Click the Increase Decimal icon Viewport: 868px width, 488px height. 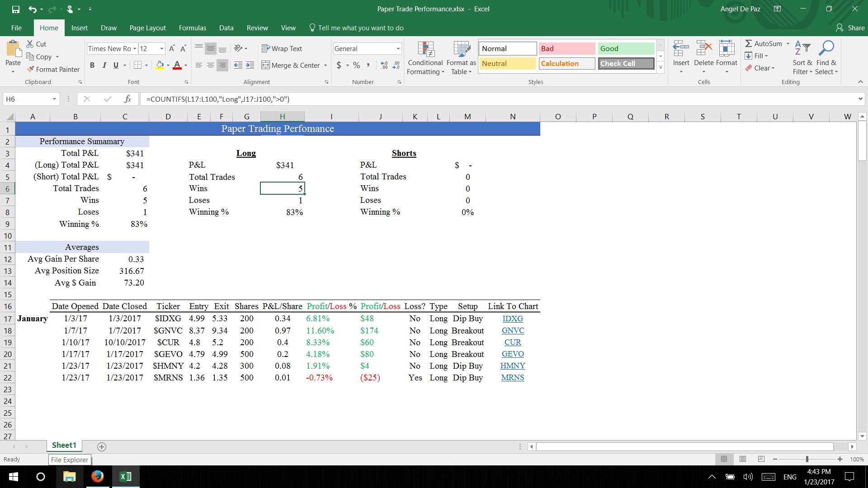tap(384, 65)
